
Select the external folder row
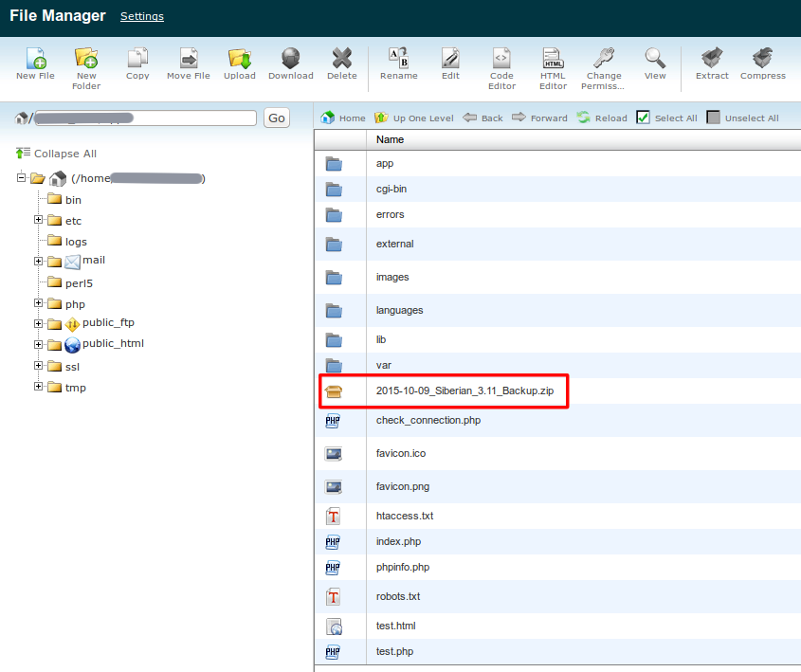click(557, 245)
